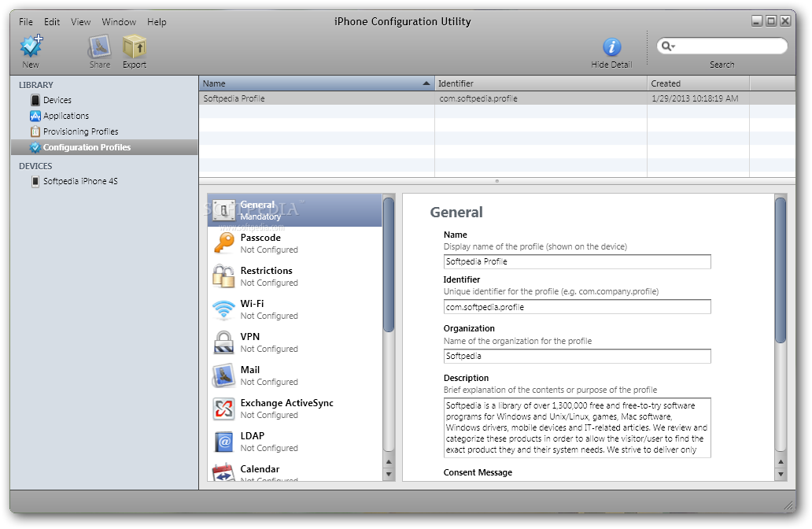
Task: Click the payload list scroll up arrow
Action: (389, 461)
